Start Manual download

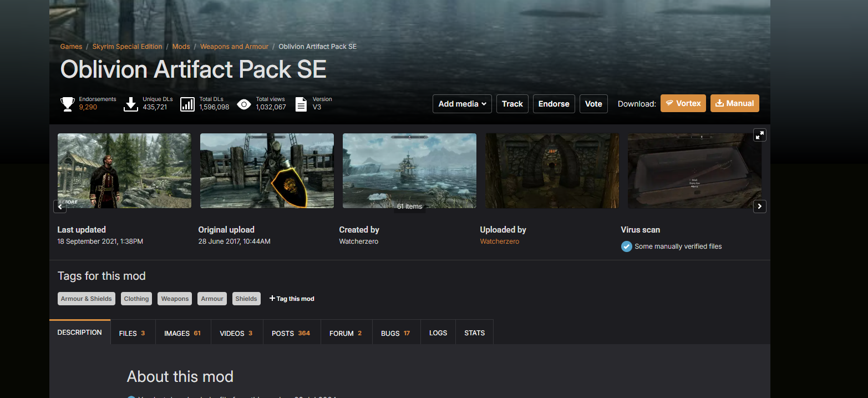pos(735,103)
